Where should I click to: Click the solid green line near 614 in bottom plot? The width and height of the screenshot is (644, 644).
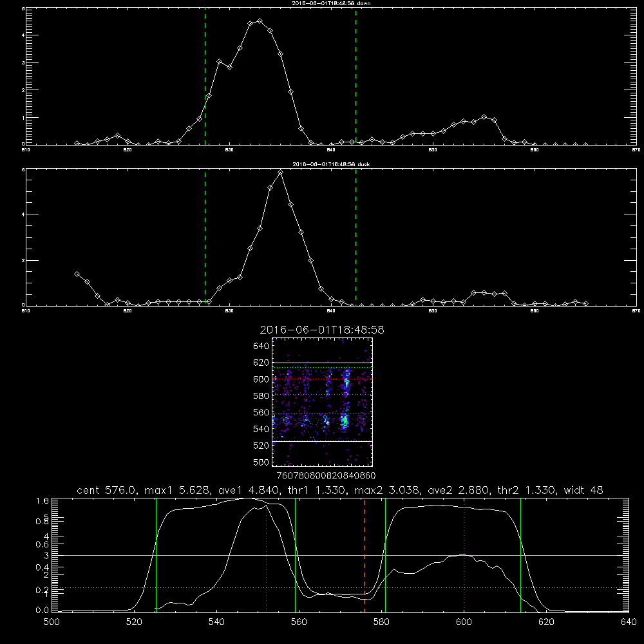[x=520, y=554]
